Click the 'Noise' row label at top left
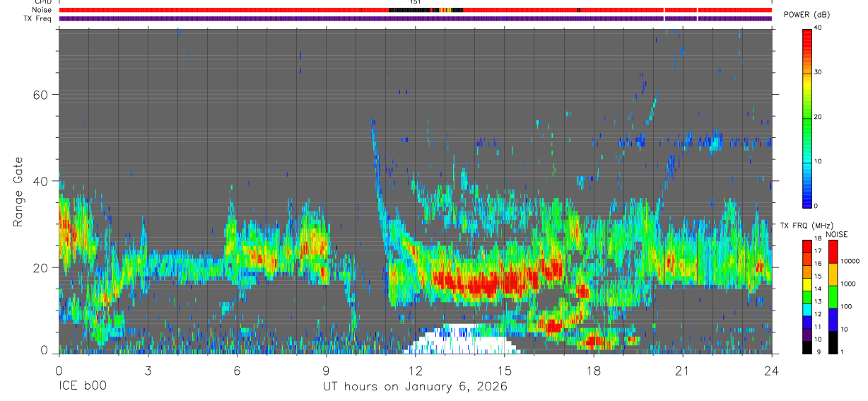The image size is (868, 401). pos(42,11)
